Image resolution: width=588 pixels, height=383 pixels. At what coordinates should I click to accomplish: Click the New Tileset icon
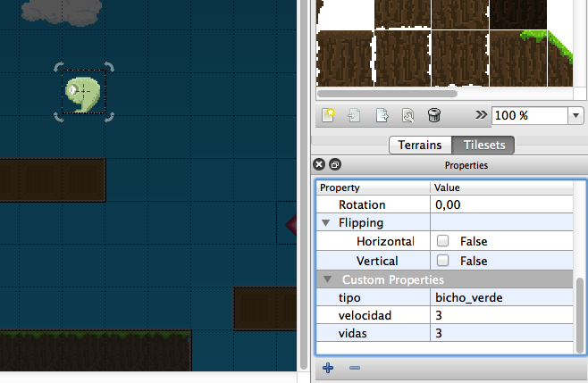(x=328, y=115)
